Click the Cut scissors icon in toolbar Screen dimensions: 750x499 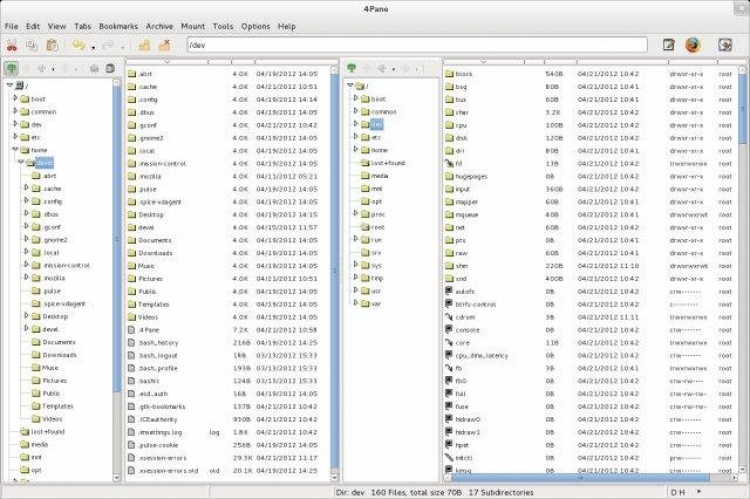[12, 45]
